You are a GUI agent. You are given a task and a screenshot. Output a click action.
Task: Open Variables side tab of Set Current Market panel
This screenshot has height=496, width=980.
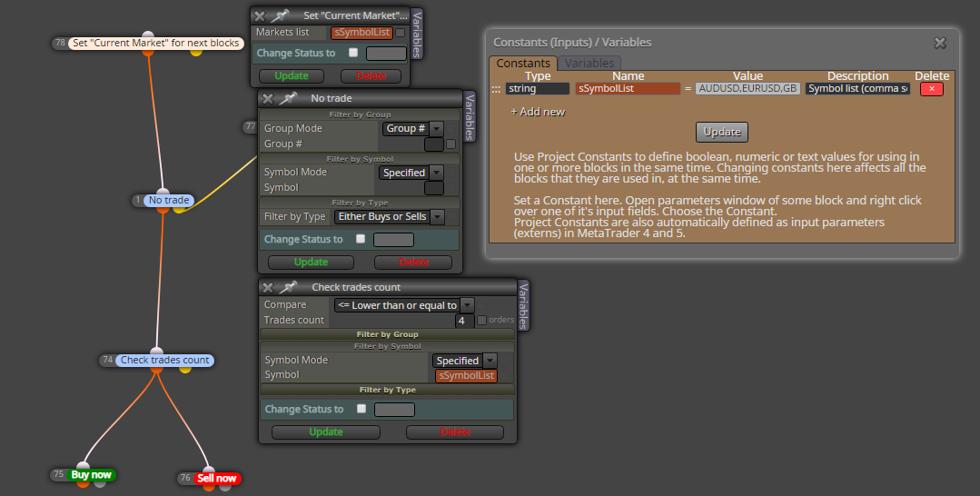click(417, 35)
